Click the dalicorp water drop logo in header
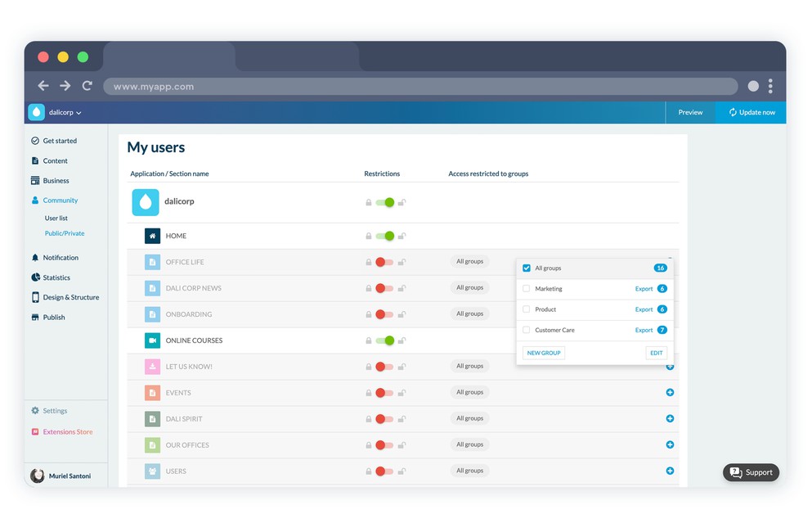Viewport: 812px width, 532px height. pyautogui.click(x=37, y=112)
